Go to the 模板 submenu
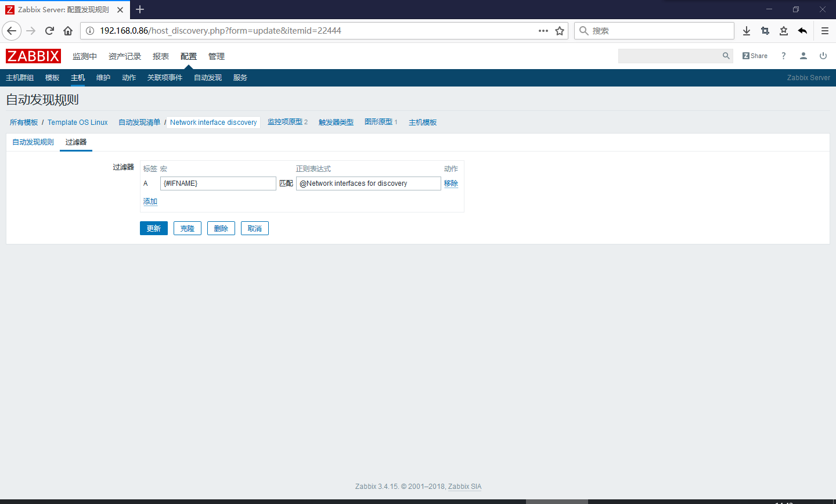The height and width of the screenshot is (504, 836). (52, 78)
